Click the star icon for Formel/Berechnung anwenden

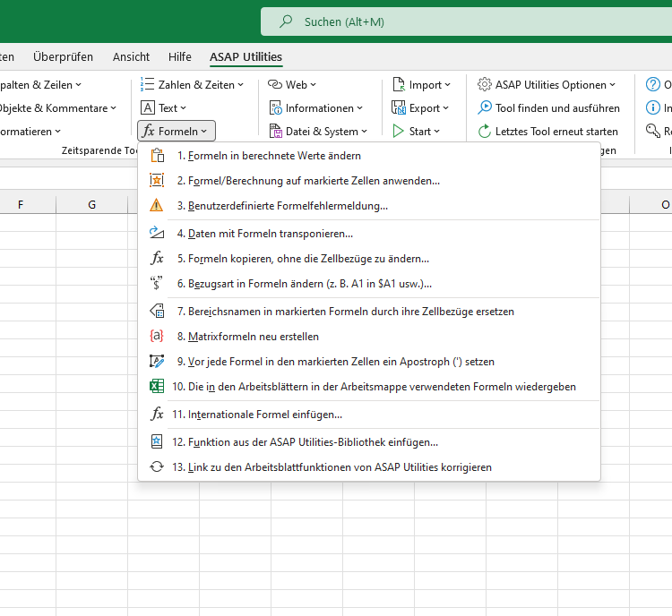pos(157,180)
